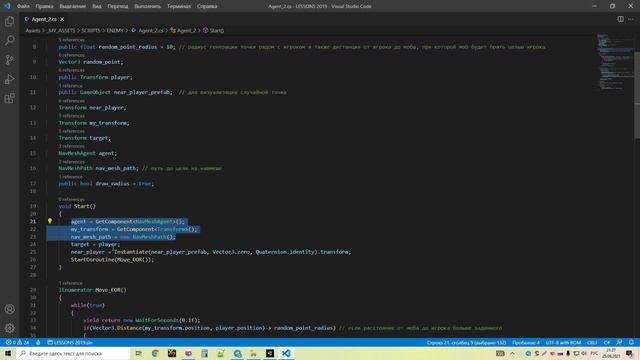Screen dimensions: 640x360
Task: Open the Search view in activity bar
Action: coord(9,40)
